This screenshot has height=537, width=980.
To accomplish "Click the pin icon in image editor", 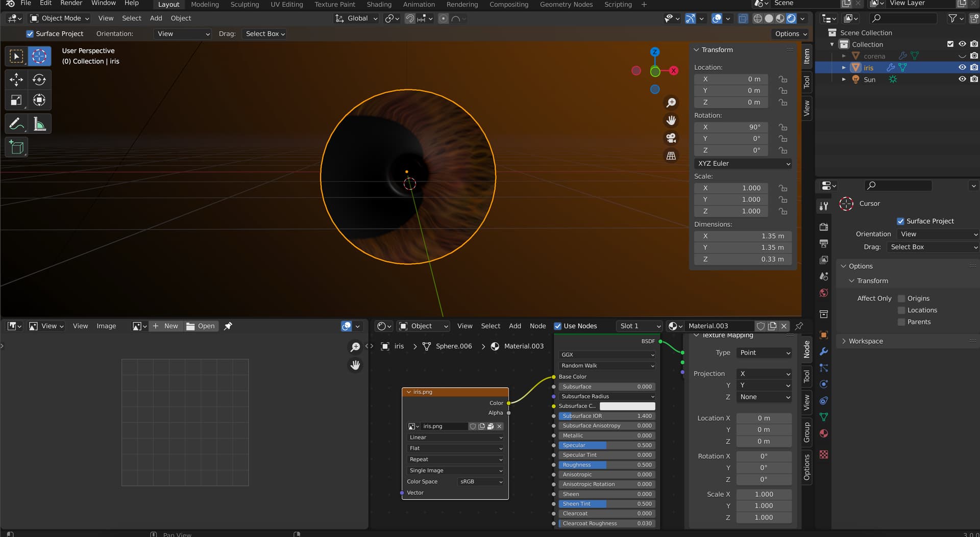I will tap(228, 326).
